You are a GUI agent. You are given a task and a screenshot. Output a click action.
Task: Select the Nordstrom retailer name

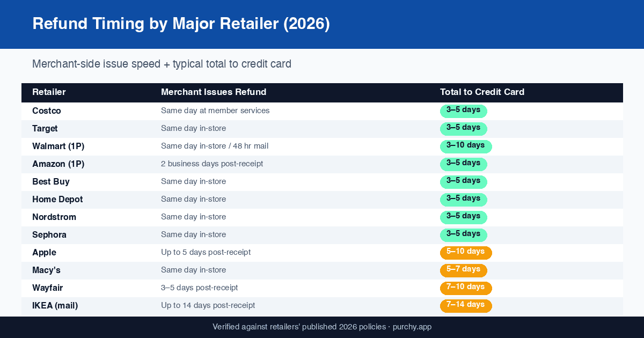[x=54, y=217]
